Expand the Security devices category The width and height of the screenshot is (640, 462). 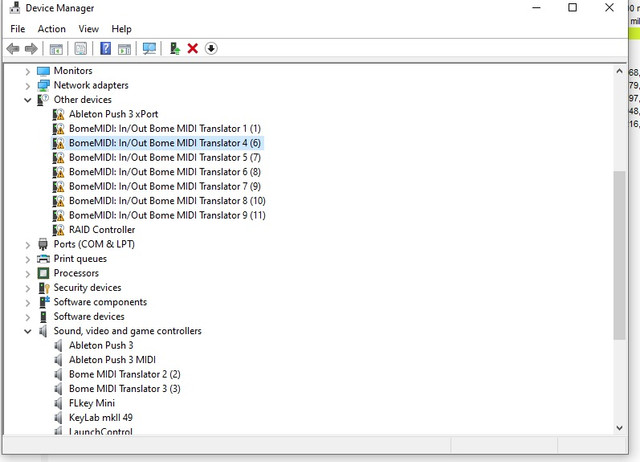click(27, 289)
